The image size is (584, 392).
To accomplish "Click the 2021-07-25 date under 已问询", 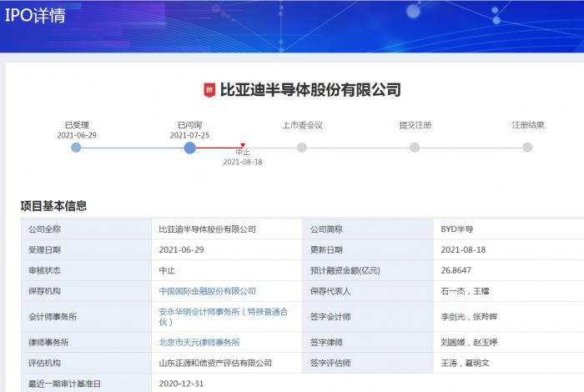I will click(189, 135).
